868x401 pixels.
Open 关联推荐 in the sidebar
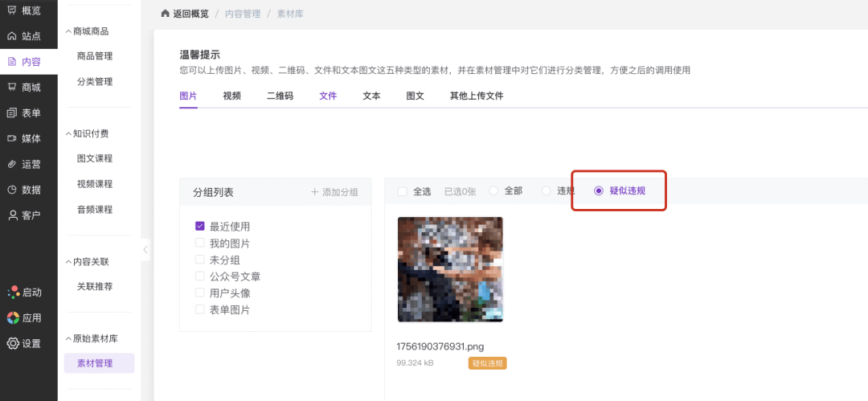tap(95, 286)
